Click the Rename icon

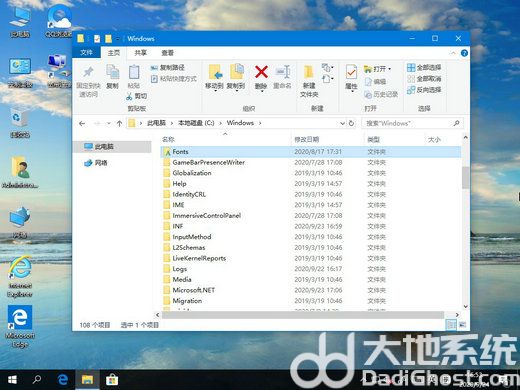pyautogui.click(x=283, y=72)
